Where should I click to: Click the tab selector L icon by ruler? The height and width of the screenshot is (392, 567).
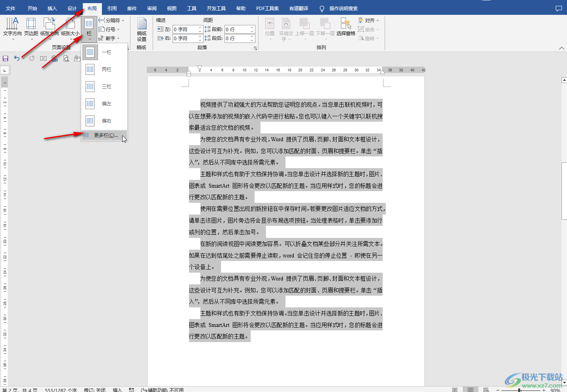[5, 71]
